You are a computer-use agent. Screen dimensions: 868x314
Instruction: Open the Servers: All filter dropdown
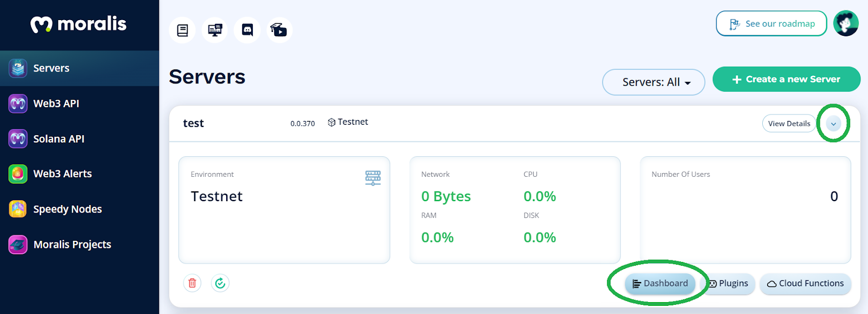654,82
